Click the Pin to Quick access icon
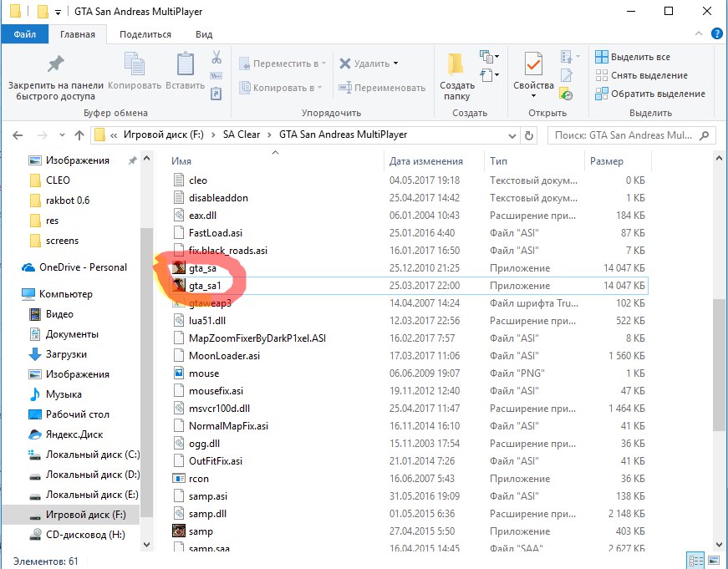 [56, 64]
